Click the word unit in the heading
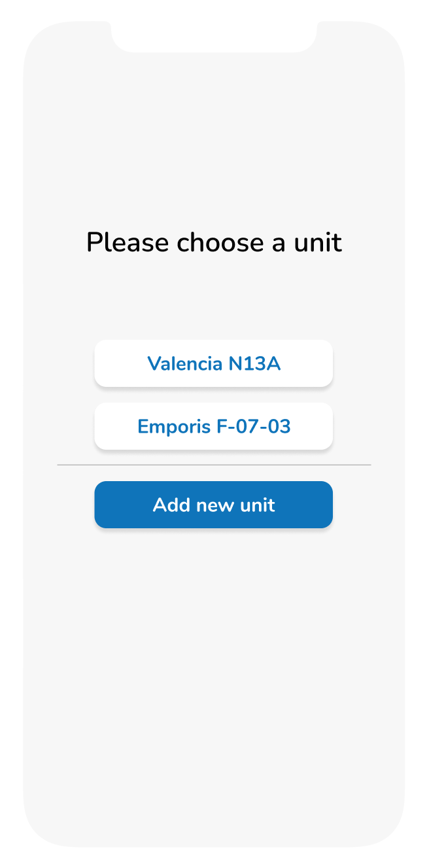 (317, 242)
